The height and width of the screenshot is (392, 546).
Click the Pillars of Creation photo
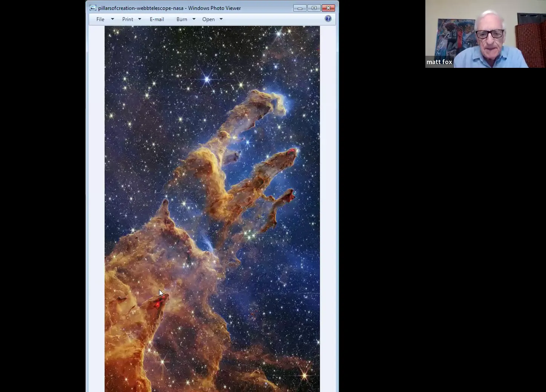pyautogui.click(x=212, y=209)
